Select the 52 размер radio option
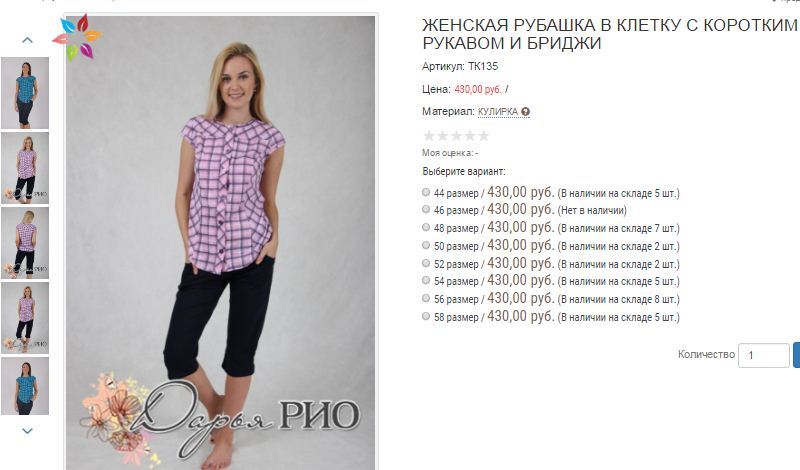Image resolution: width=800 pixels, height=470 pixels. point(426,263)
